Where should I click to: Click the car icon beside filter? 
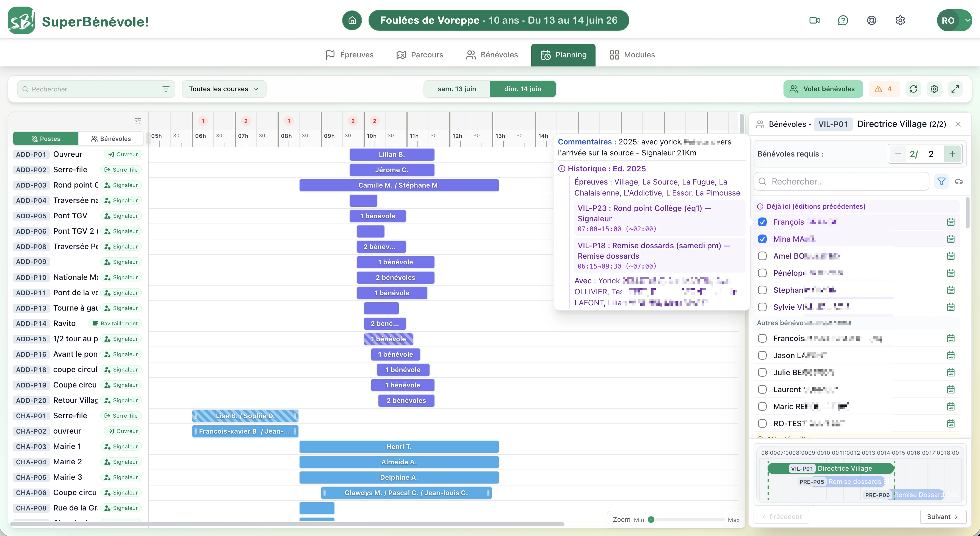pyautogui.click(x=959, y=182)
